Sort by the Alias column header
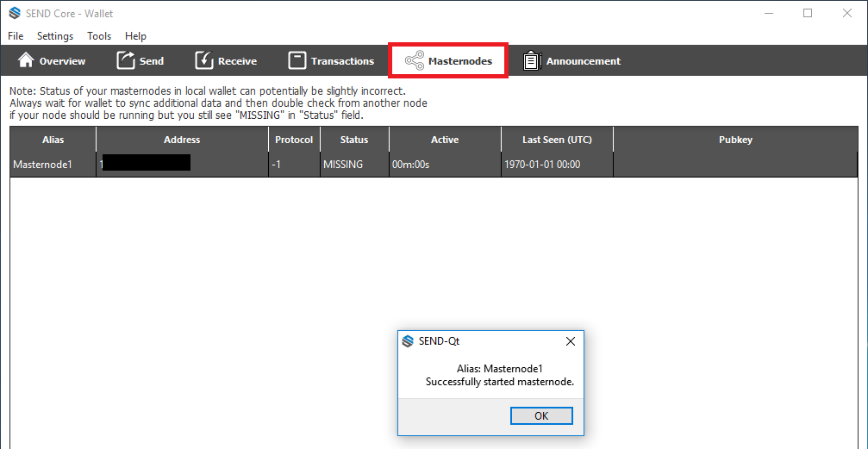The width and height of the screenshot is (868, 449). (53, 140)
